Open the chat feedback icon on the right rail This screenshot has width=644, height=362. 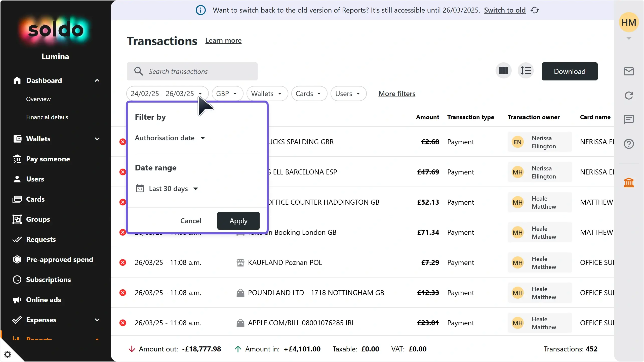click(x=629, y=119)
